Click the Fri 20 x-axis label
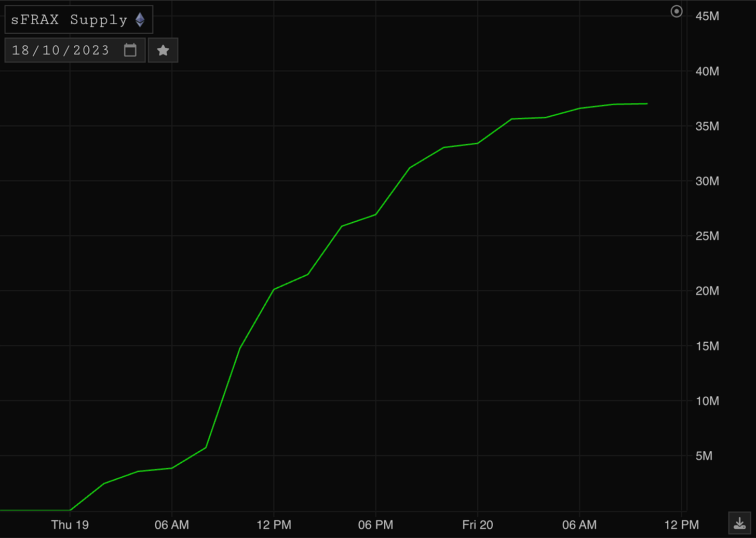The width and height of the screenshot is (756, 538). tap(478, 524)
